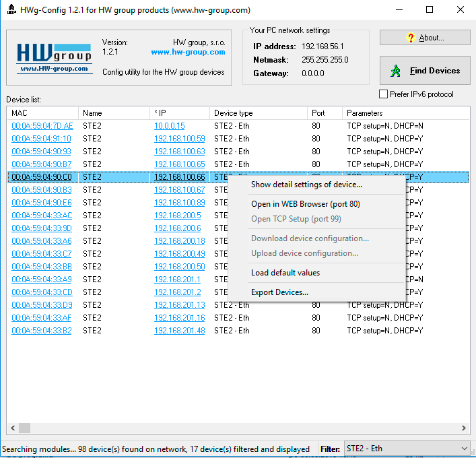
Task: Click MAC link 00:0A:59:04:90:B7
Action: pos(42,164)
